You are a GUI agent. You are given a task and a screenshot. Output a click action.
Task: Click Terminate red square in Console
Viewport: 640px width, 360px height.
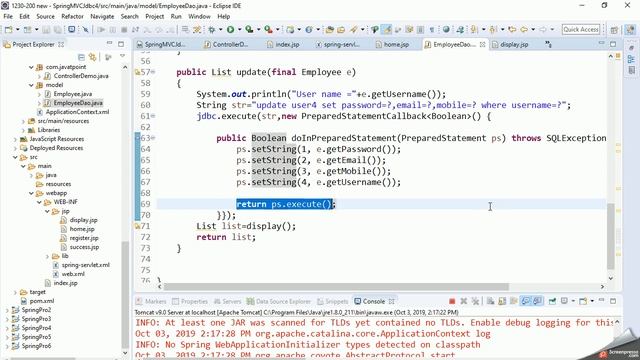coord(452,301)
